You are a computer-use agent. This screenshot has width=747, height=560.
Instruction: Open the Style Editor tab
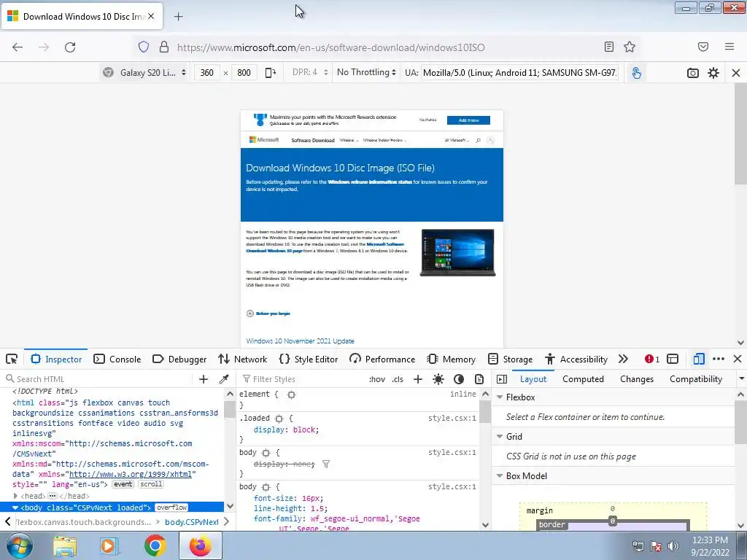click(x=309, y=359)
